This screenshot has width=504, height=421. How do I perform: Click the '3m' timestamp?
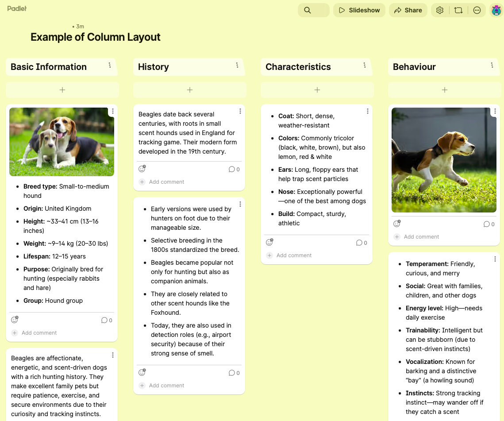coord(80,27)
